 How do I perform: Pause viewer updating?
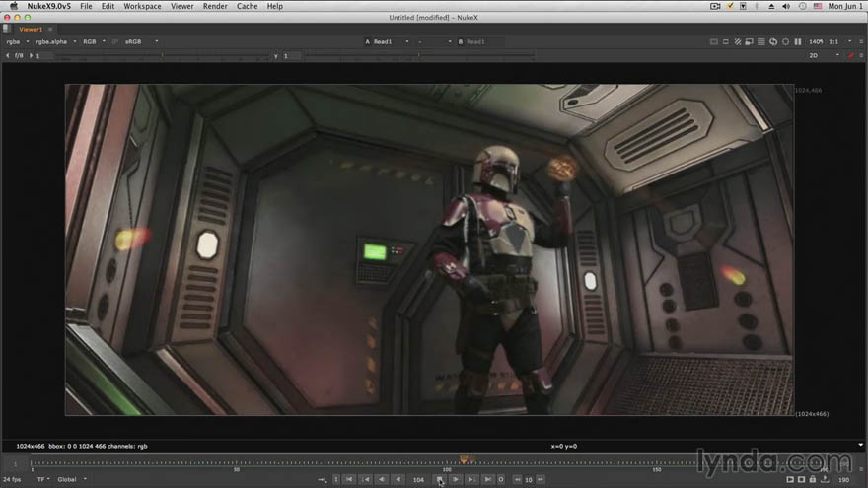click(798, 41)
